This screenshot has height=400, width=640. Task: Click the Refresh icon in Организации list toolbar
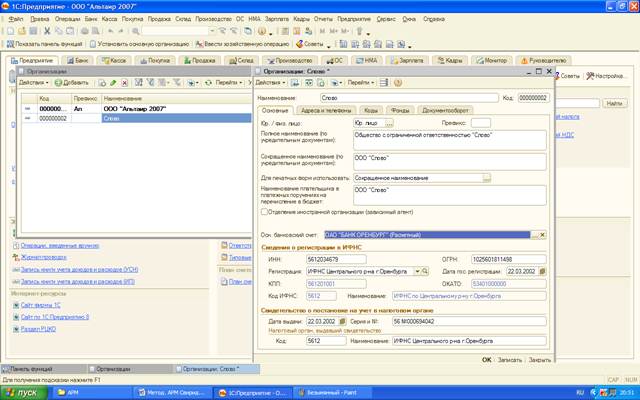click(x=208, y=83)
